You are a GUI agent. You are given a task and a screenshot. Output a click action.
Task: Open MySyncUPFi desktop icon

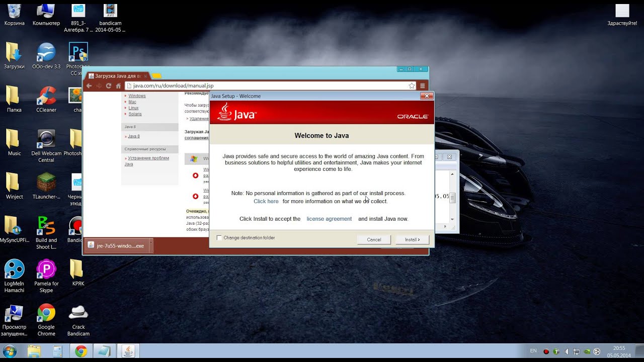click(x=14, y=230)
